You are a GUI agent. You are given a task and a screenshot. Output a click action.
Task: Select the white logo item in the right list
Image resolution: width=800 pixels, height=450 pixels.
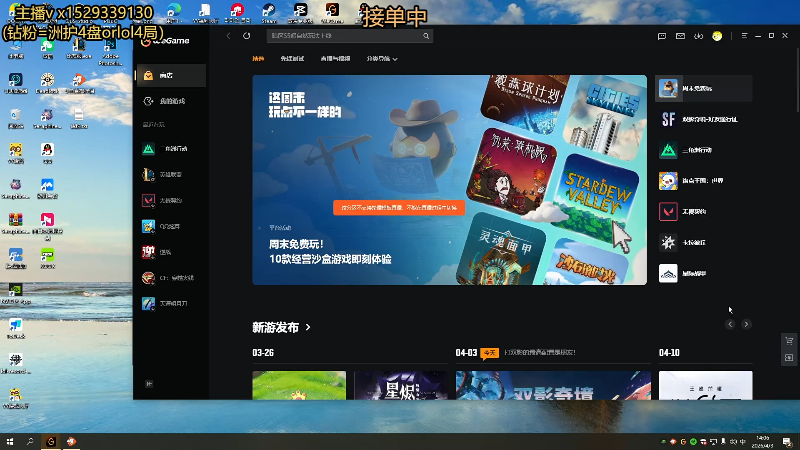pyautogui.click(x=704, y=273)
